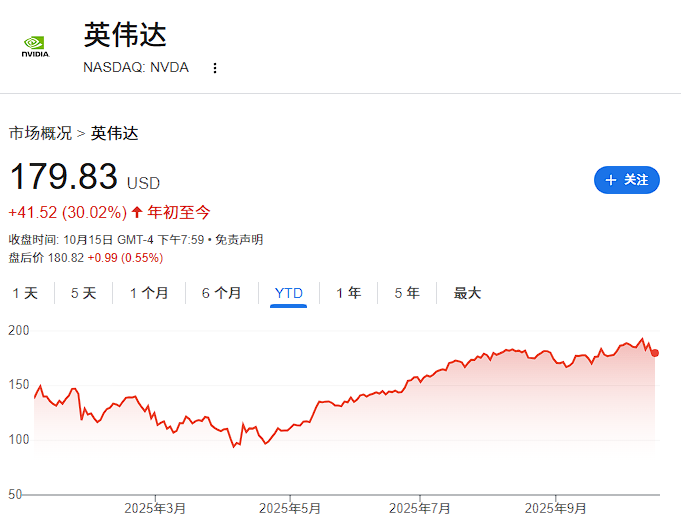
Task: Switch to the 5 年 chart range
Action: (x=407, y=293)
